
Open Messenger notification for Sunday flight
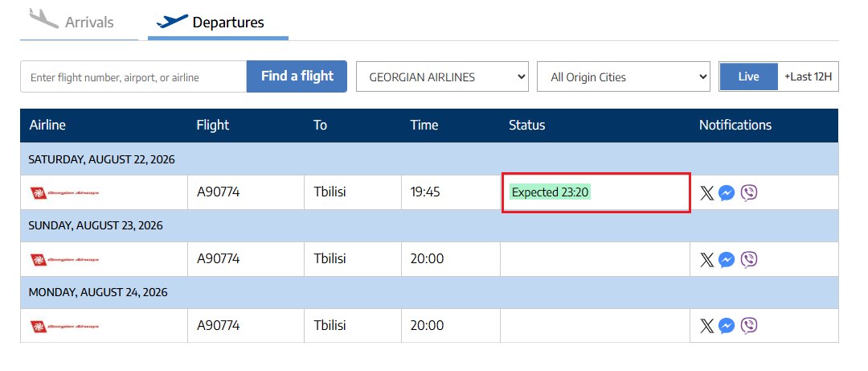(727, 259)
